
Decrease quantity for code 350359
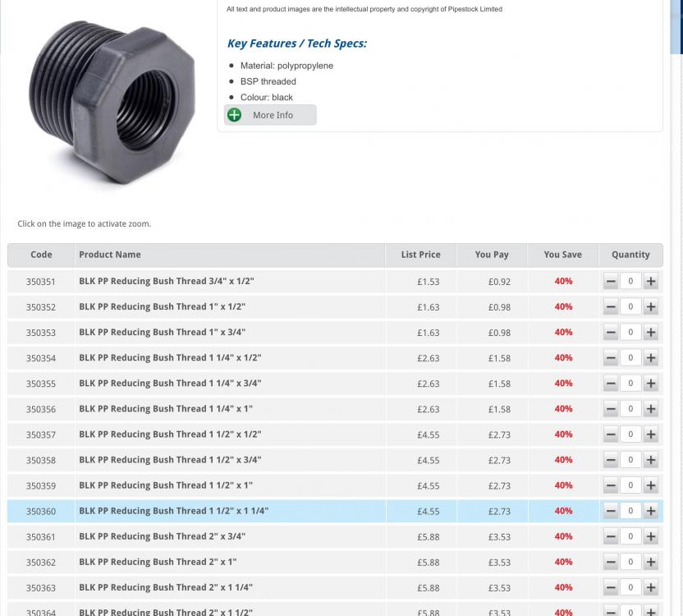pyautogui.click(x=611, y=485)
